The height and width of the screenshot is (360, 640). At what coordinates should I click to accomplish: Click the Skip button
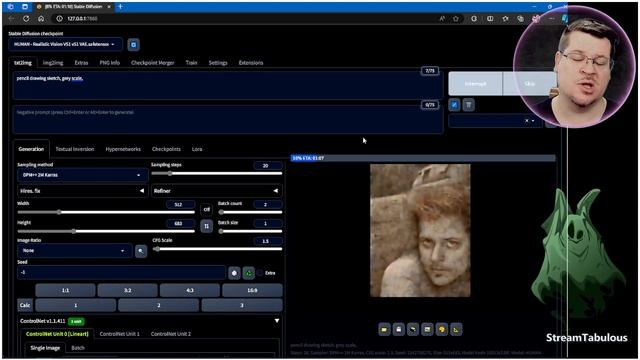(x=529, y=84)
